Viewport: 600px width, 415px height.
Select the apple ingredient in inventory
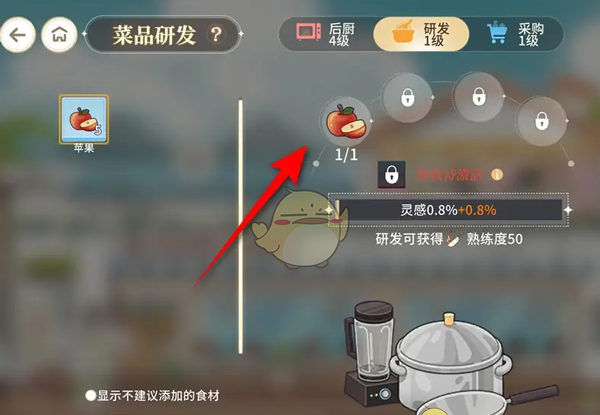point(84,119)
